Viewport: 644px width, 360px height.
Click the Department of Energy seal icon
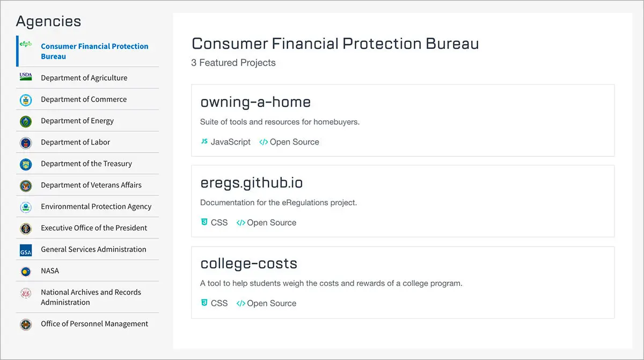(26, 121)
